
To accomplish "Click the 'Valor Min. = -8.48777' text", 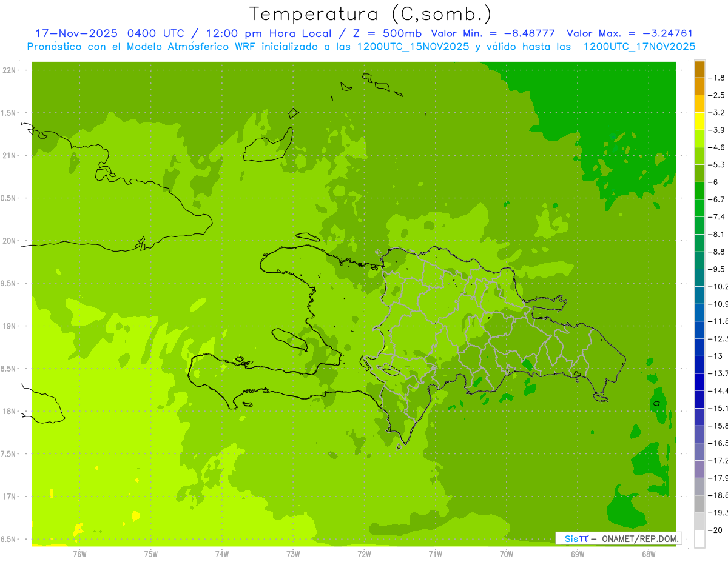I will coord(493,33).
